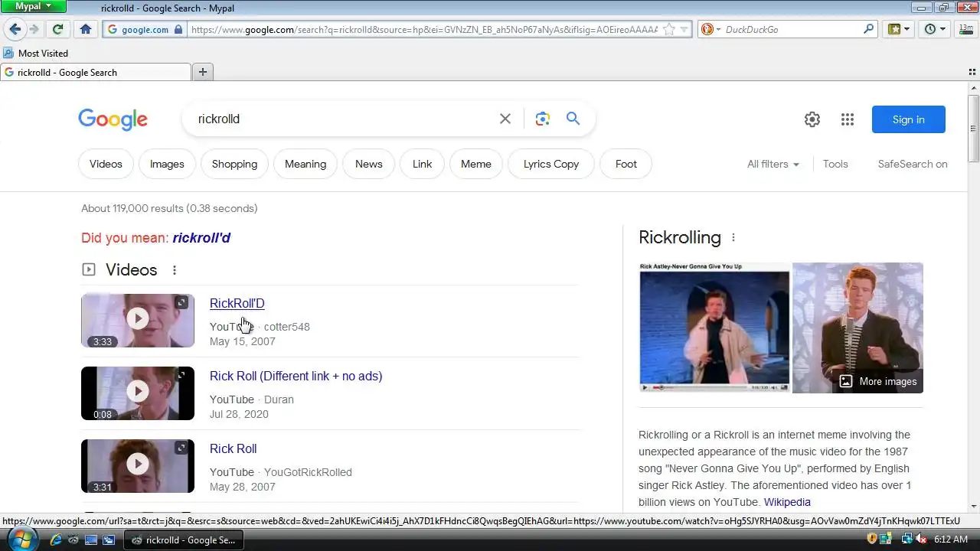Click the browser Forward arrow
The height and width of the screenshot is (551, 980).
coord(34,29)
